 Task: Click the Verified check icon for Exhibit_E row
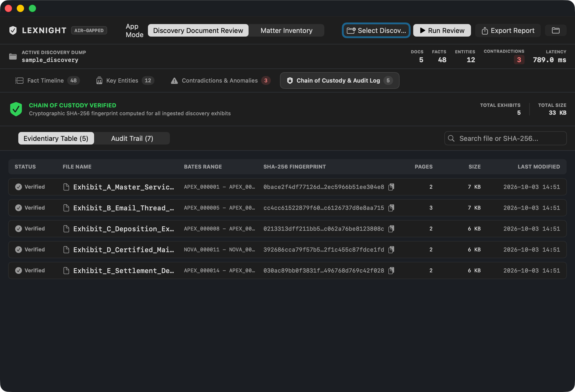[18, 270]
